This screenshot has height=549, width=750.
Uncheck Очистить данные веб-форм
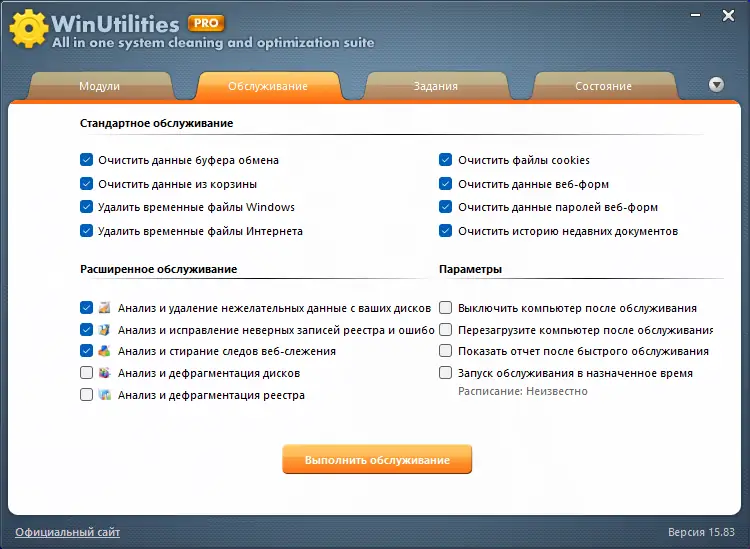(x=445, y=184)
